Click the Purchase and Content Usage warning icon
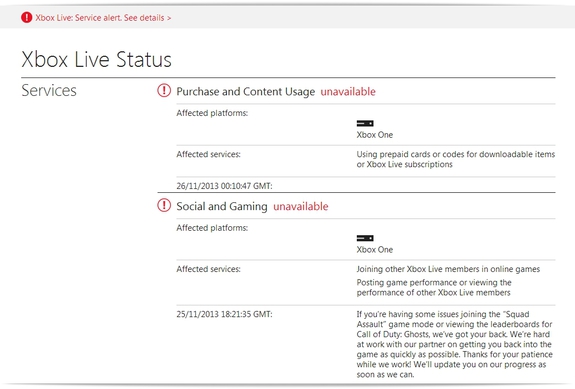The width and height of the screenshot is (575, 389). (164, 91)
